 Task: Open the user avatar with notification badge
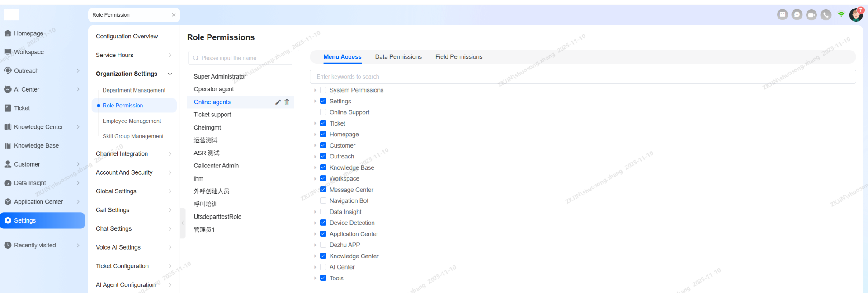tap(855, 15)
